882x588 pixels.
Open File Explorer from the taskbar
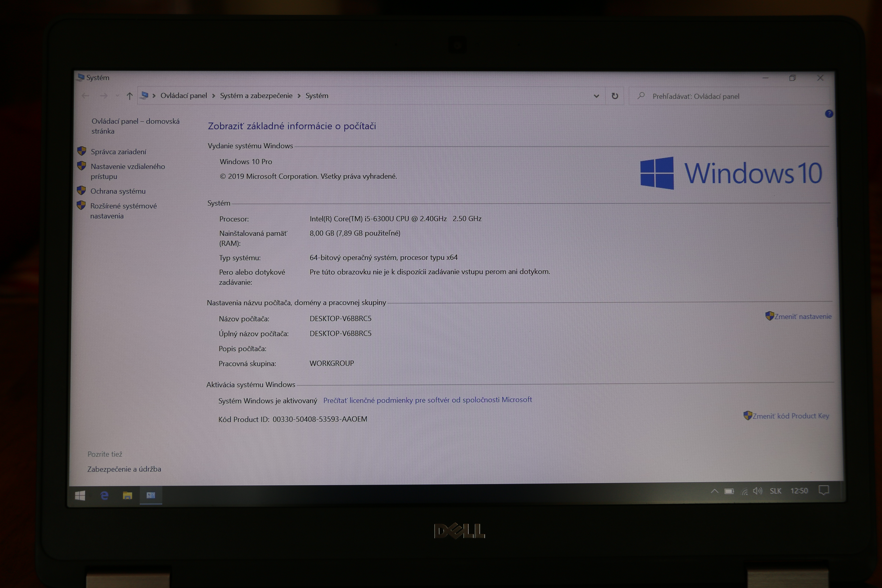pyautogui.click(x=127, y=496)
